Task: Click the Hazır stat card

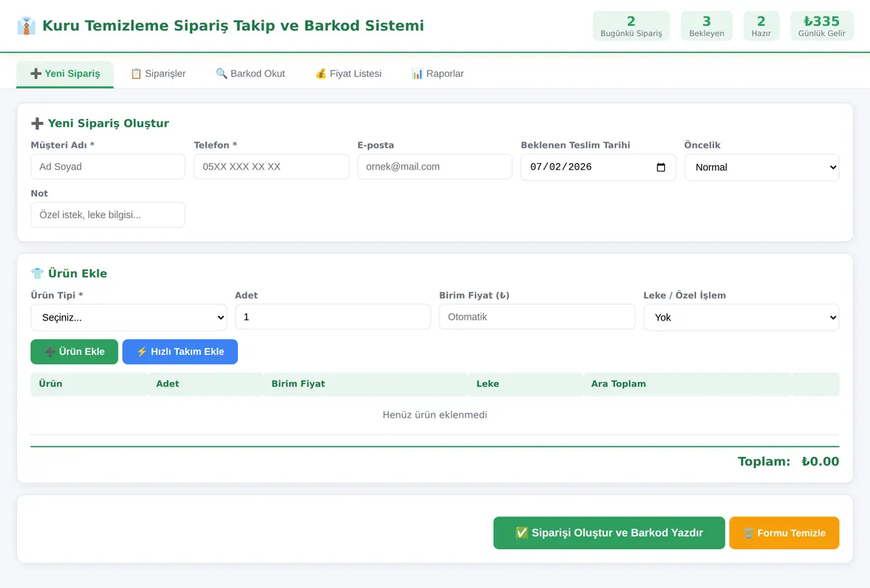Action: point(761,26)
